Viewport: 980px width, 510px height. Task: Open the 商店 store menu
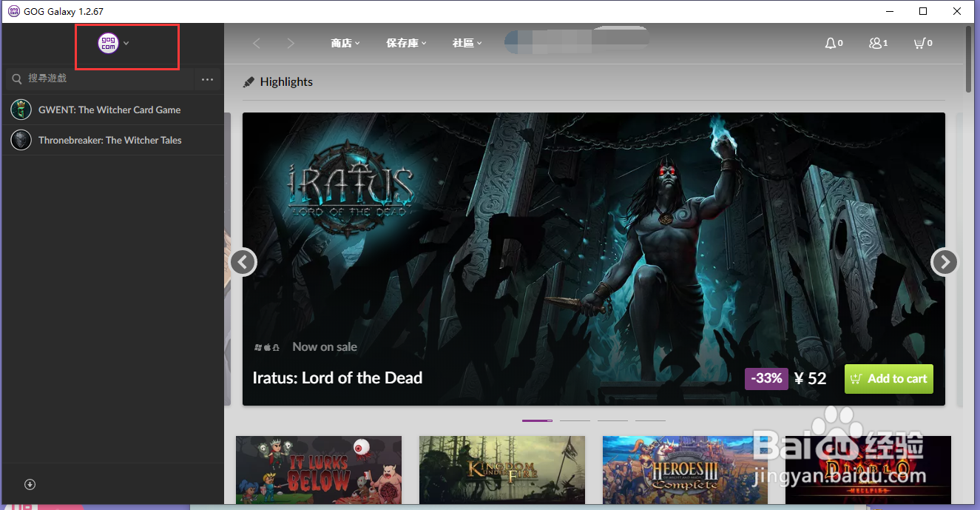(345, 44)
